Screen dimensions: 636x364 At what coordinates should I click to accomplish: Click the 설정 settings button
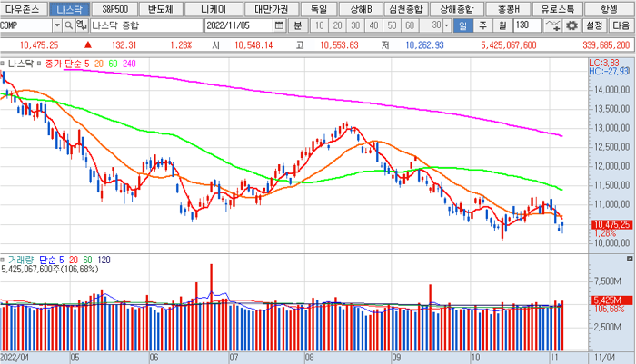[x=594, y=25]
